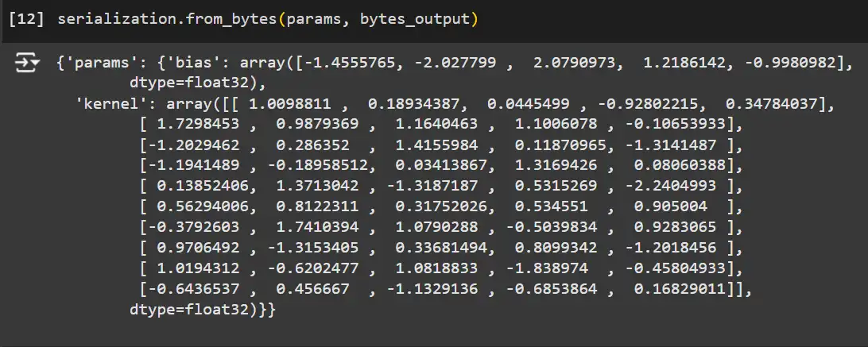Click kernel value 1.7298453
Image resolution: width=868 pixels, height=347 pixels.
coord(198,125)
